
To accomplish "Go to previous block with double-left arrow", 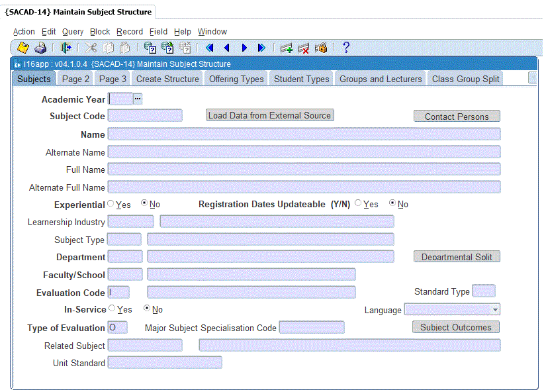I will (210, 48).
